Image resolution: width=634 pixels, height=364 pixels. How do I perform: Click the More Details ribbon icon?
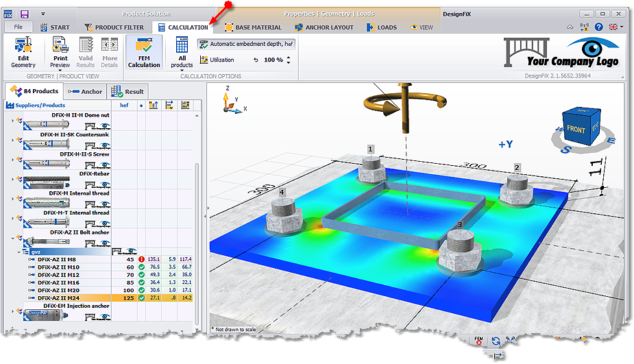click(x=109, y=45)
